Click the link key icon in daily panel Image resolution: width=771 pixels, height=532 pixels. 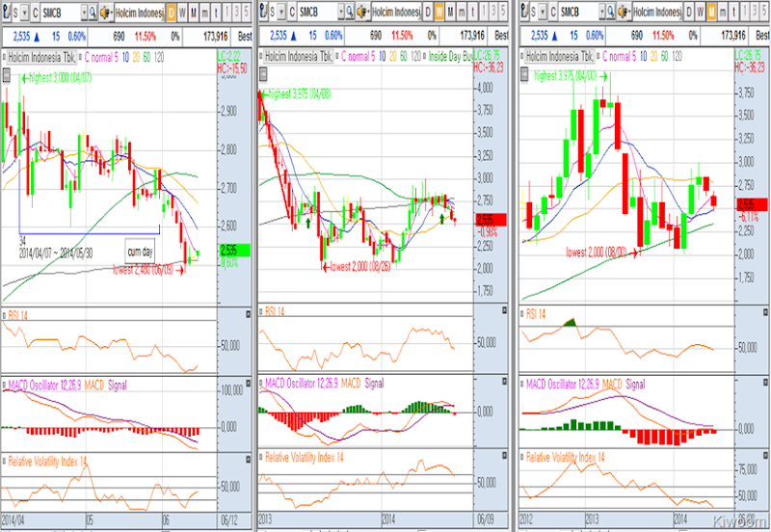tap(6, 12)
